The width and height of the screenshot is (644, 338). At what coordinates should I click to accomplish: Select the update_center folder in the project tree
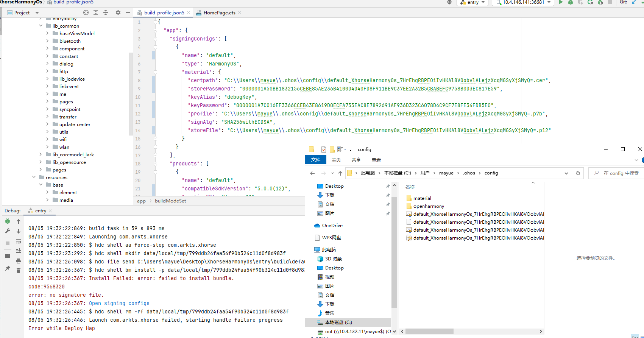(75, 124)
